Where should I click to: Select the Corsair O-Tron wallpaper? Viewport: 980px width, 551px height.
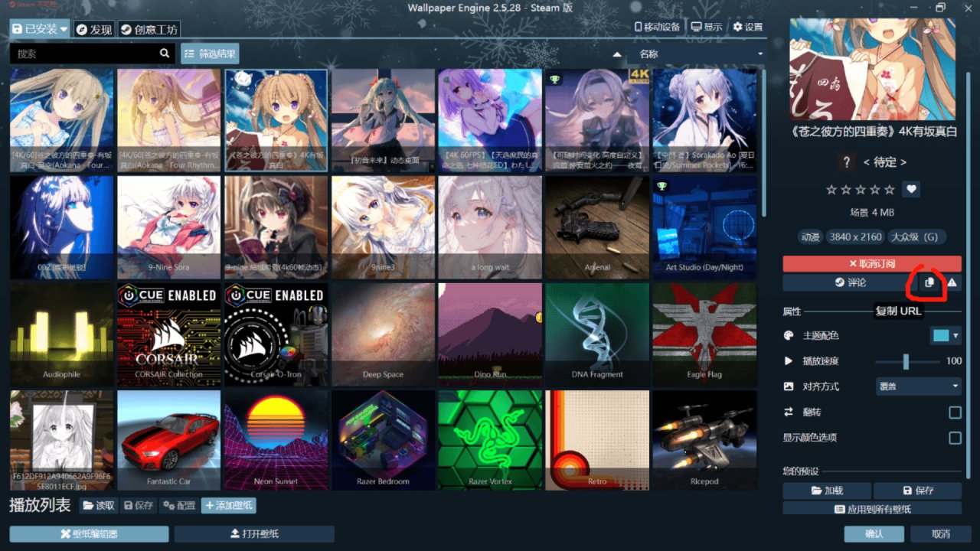(276, 333)
